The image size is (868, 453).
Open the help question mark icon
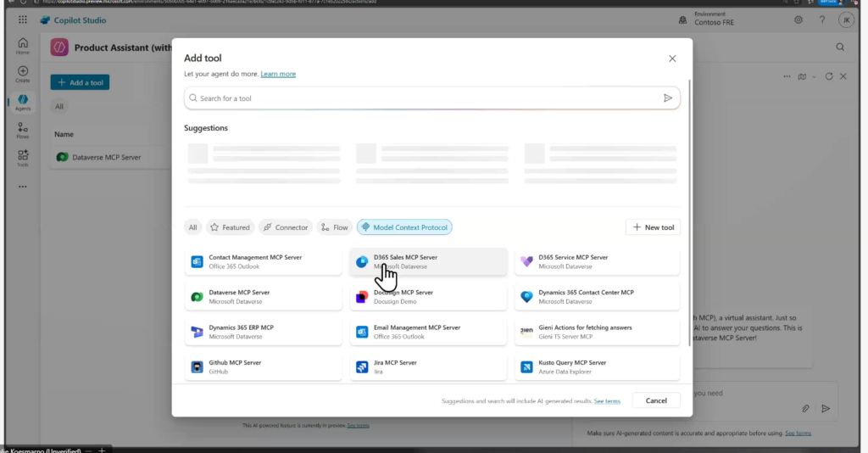[822, 20]
